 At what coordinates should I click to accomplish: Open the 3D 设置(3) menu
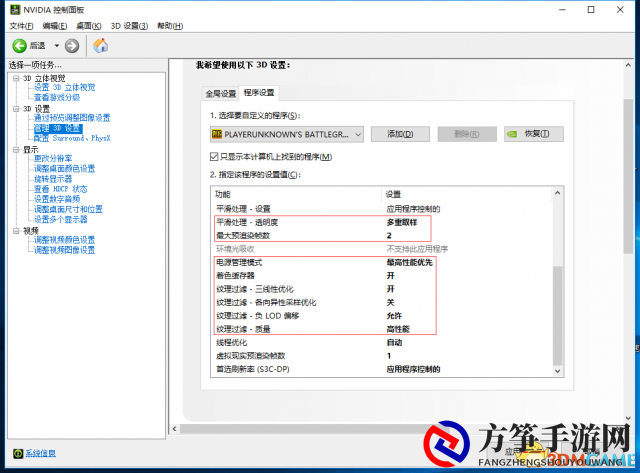click(x=129, y=26)
